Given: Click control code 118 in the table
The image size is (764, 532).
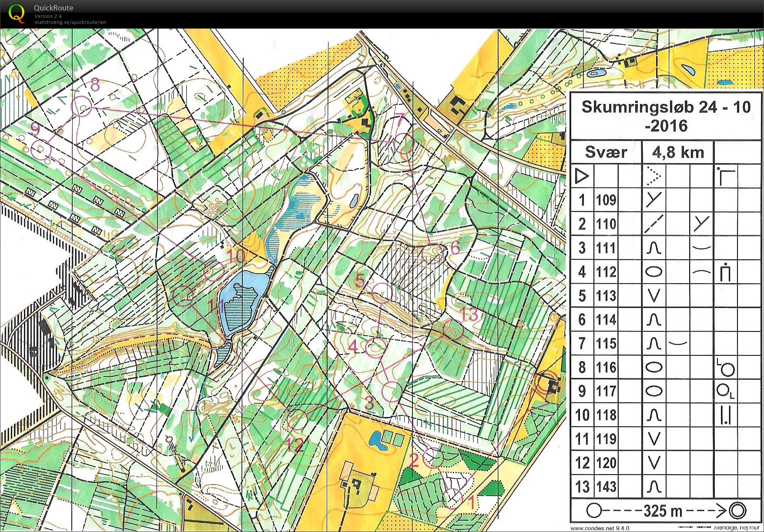Looking at the screenshot, I should 606,415.
